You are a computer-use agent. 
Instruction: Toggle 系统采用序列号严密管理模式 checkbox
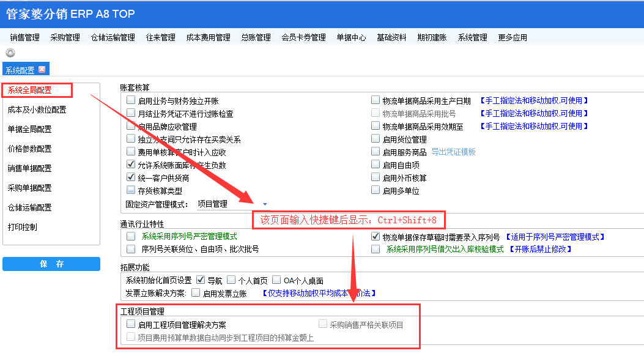(x=131, y=236)
